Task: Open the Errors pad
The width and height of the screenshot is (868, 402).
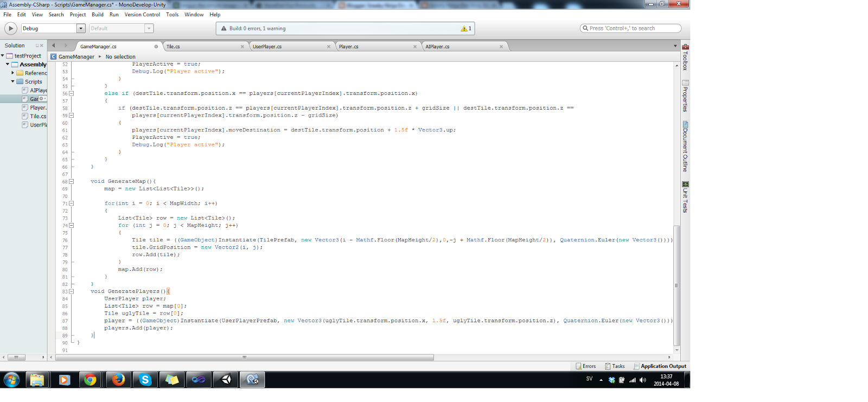Action: (x=586, y=366)
